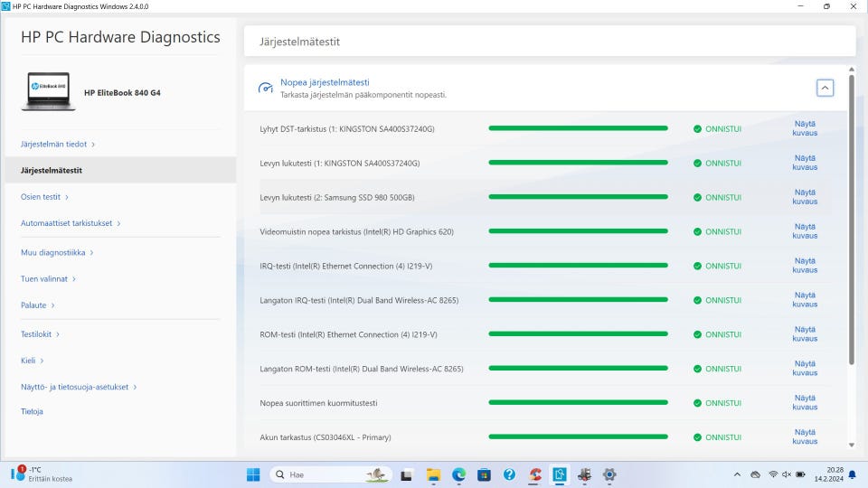Image resolution: width=868 pixels, height=488 pixels.
Task: Click green check icon for Videomuistin nopea tarkistus
Action: point(697,232)
